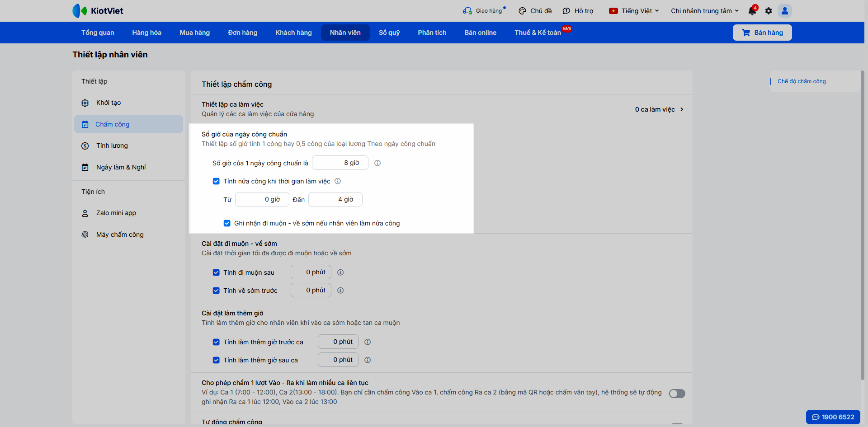
Task: Open settings gear icon in header
Action: 769,11
